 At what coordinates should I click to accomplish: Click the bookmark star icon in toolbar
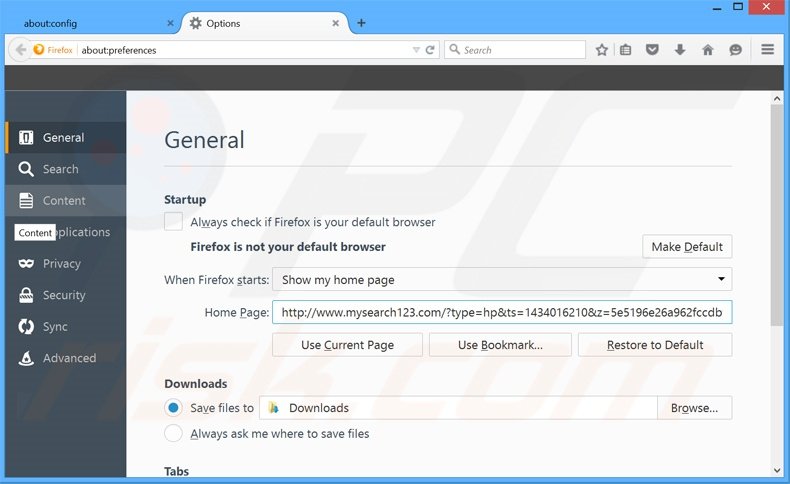point(602,50)
